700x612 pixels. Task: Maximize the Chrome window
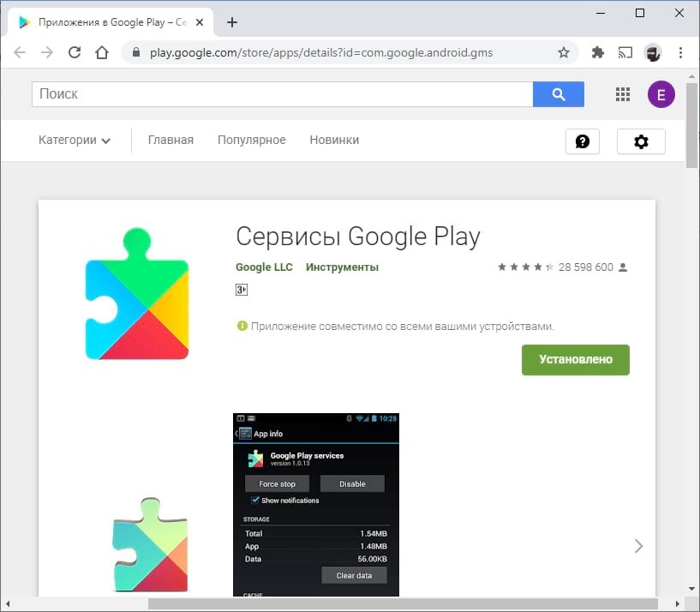(640, 13)
